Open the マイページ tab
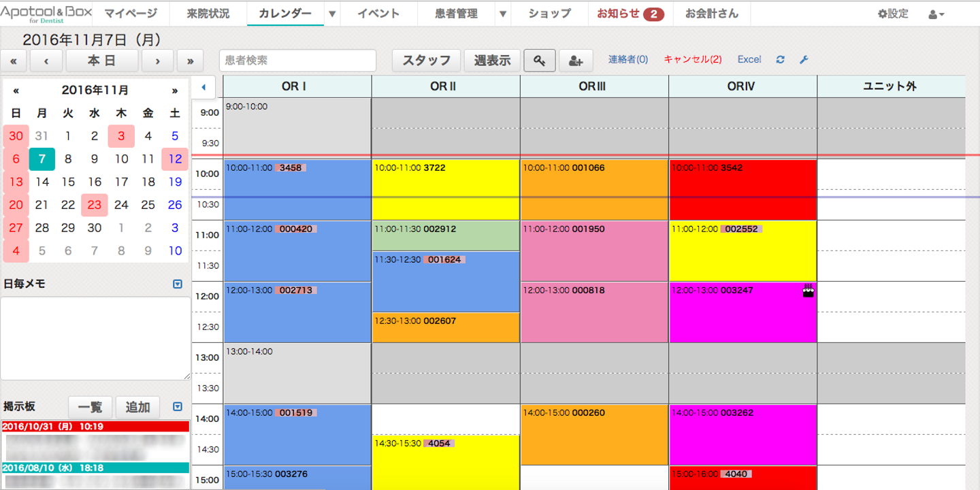Image resolution: width=980 pixels, height=490 pixels. point(131,14)
